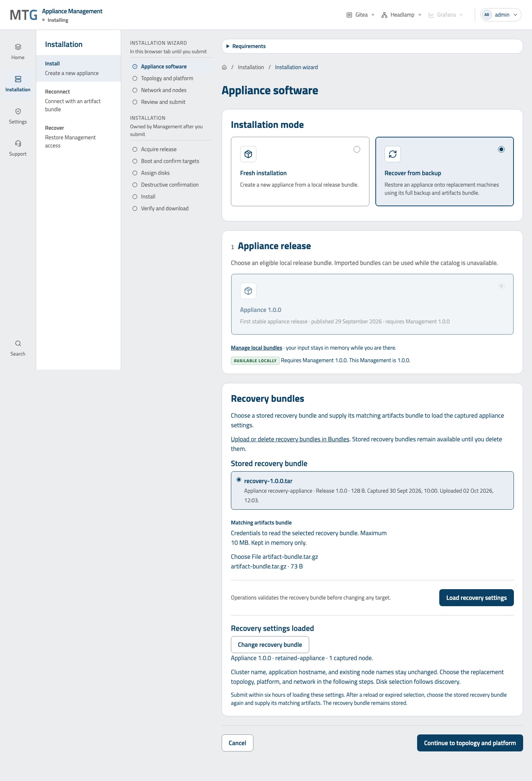
Task: Click the Appliance 1.0.0 package icon
Action: point(248,291)
